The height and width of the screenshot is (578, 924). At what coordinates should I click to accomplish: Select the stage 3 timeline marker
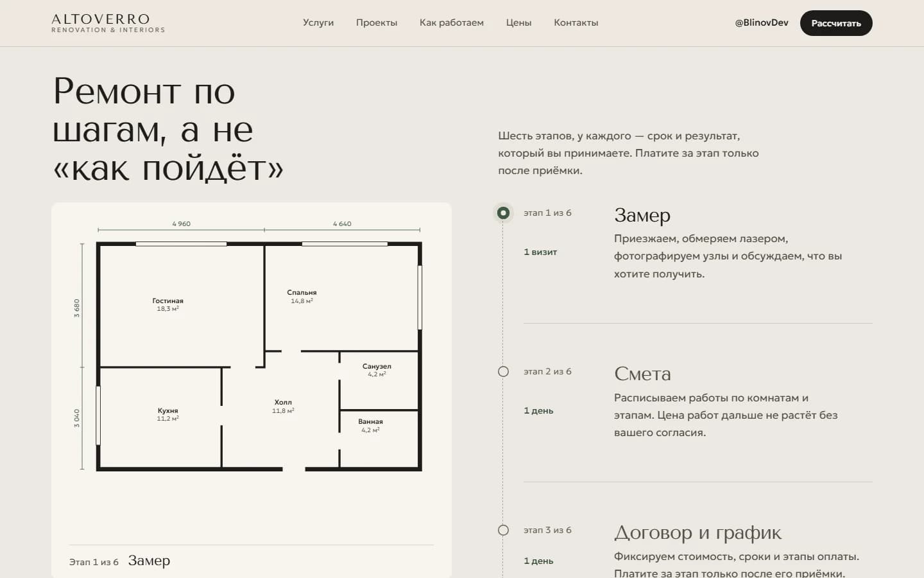[503, 530]
